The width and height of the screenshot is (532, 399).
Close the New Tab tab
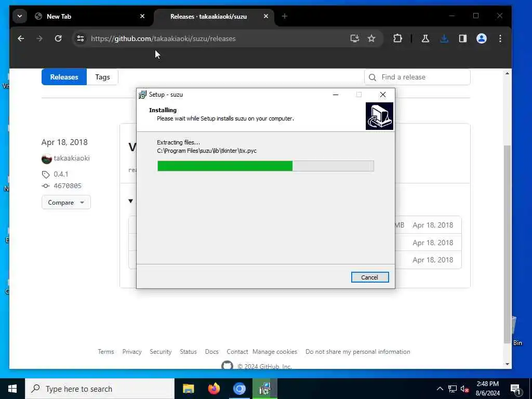pos(142,16)
